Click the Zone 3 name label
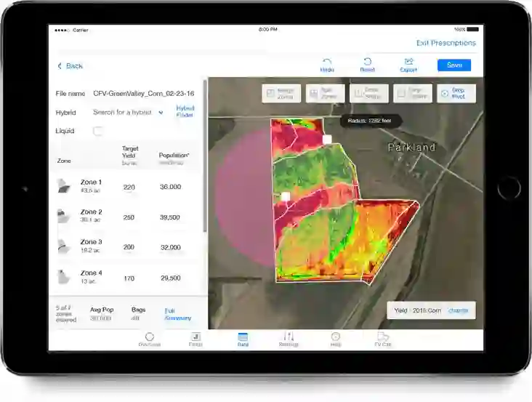Screen dimensions: 532x402 pos(91,242)
